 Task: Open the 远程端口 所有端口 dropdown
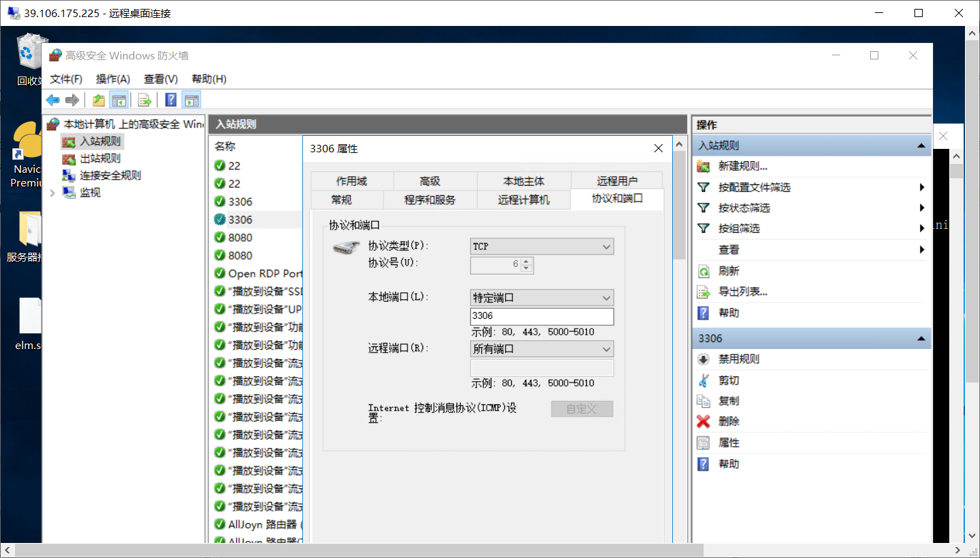coord(542,349)
